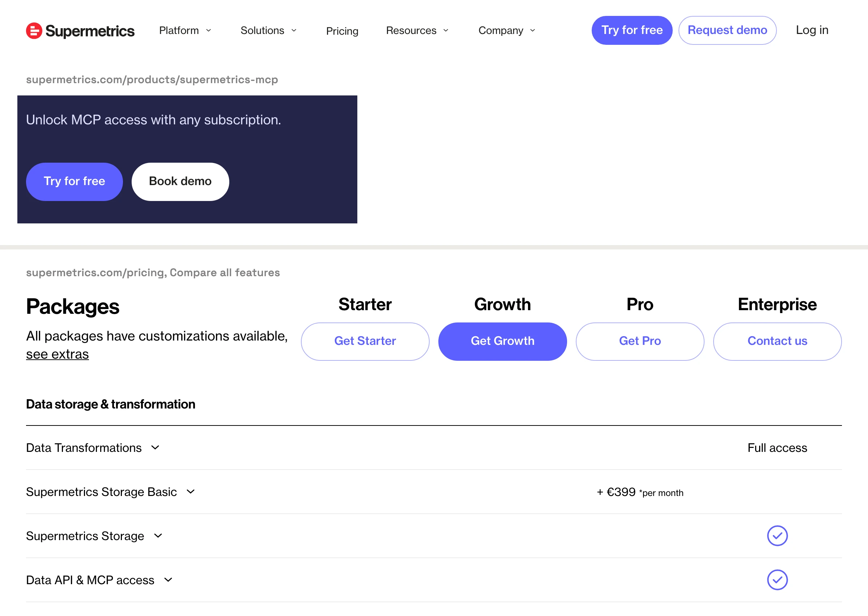This screenshot has width=868, height=616.
Task: Click the Unlock MCP access banner text
Action: pyautogui.click(x=153, y=120)
